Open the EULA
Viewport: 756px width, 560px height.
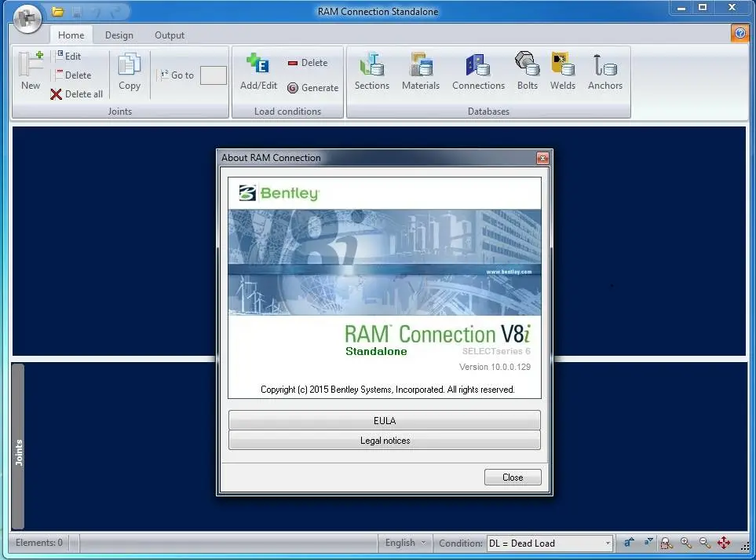click(x=384, y=420)
